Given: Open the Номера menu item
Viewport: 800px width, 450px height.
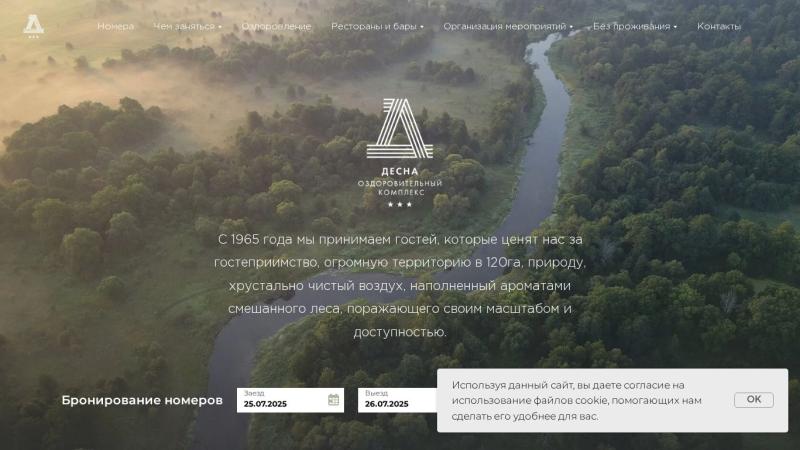Looking at the screenshot, I should tap(116, 26).
